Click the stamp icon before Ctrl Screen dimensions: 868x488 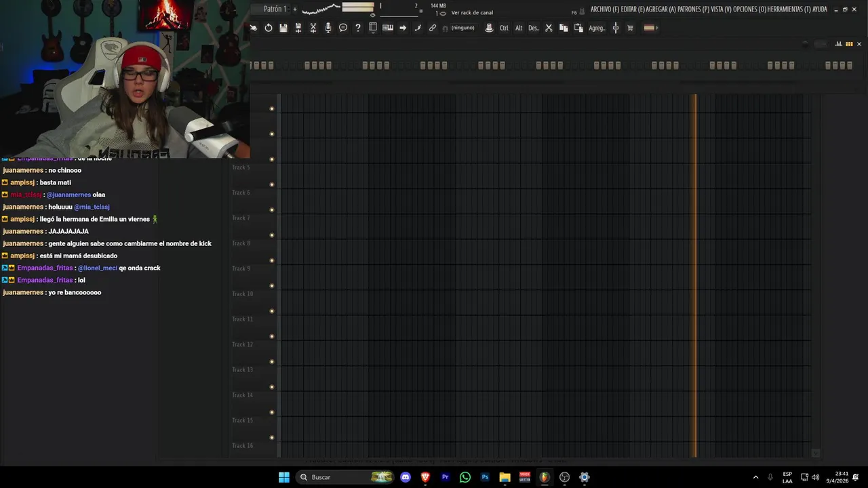coord(489,28)
